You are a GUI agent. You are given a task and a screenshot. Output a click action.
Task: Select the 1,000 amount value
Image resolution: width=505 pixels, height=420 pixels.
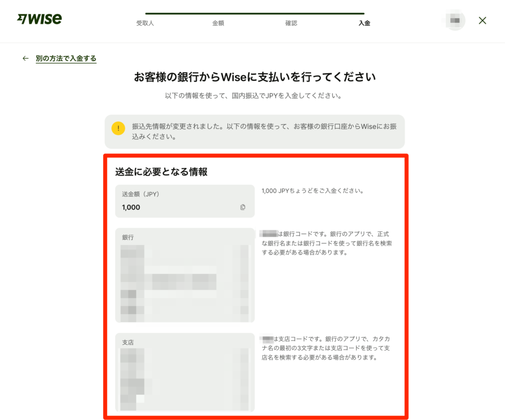[x=129, y=207]
